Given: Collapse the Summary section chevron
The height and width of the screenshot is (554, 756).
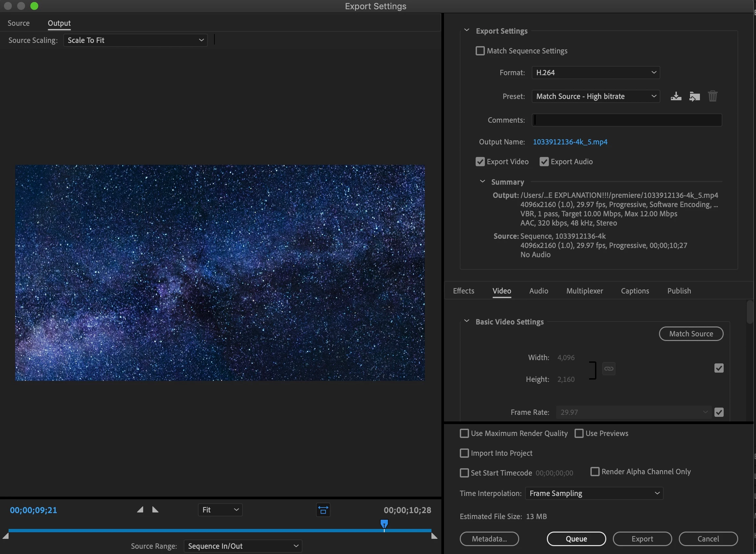Looking at the screenshot, I should point(482,181).
